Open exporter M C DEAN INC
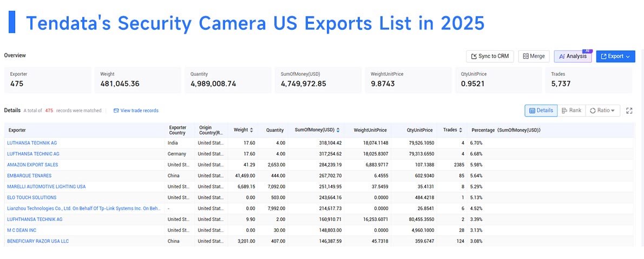This screenshot has height=259, width=644. coord(22,230)
